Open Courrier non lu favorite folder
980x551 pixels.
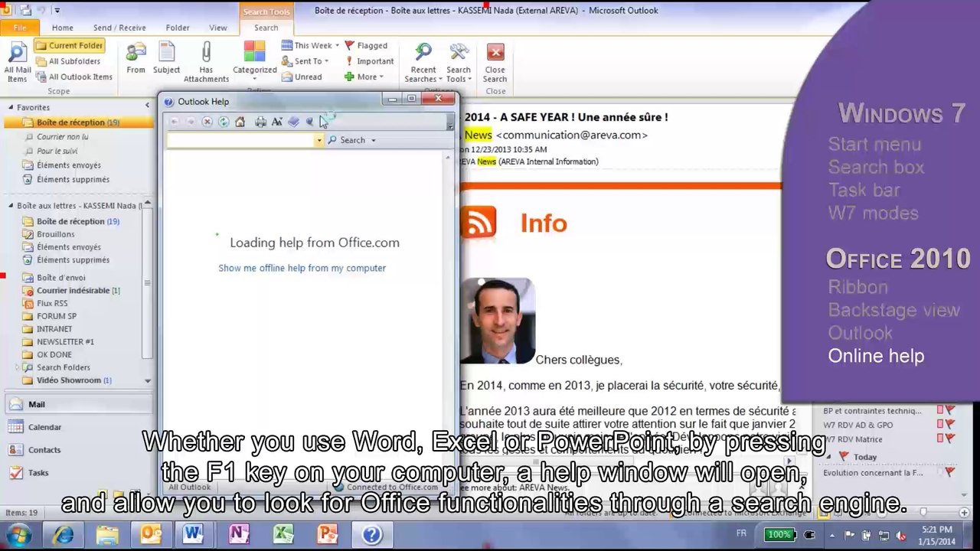63,137
